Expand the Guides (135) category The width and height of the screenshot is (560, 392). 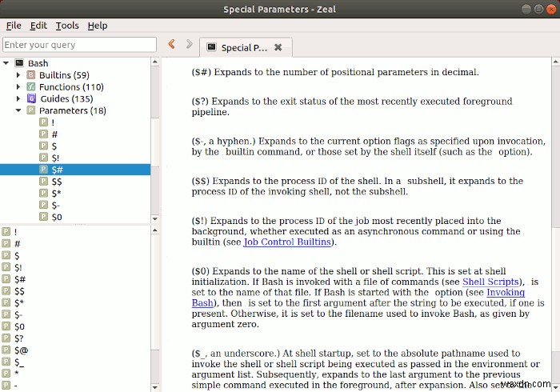pos(18,98)
